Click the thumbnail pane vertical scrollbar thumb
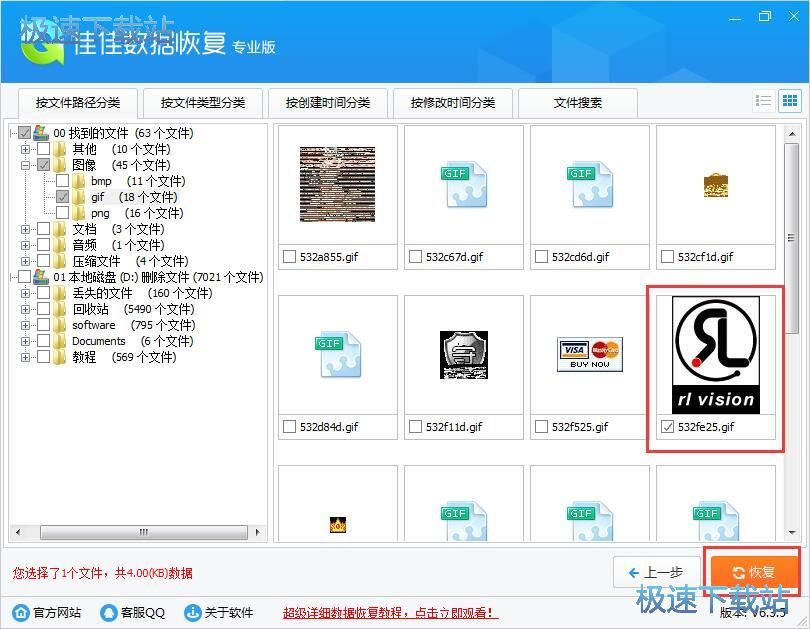 [791, 238]
